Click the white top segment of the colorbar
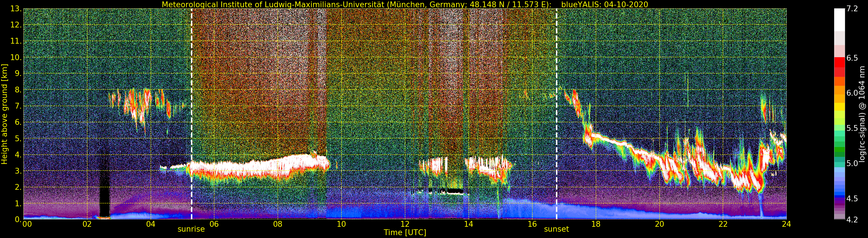Viewport: 868px width, 238px height. (x=839, y=20)
